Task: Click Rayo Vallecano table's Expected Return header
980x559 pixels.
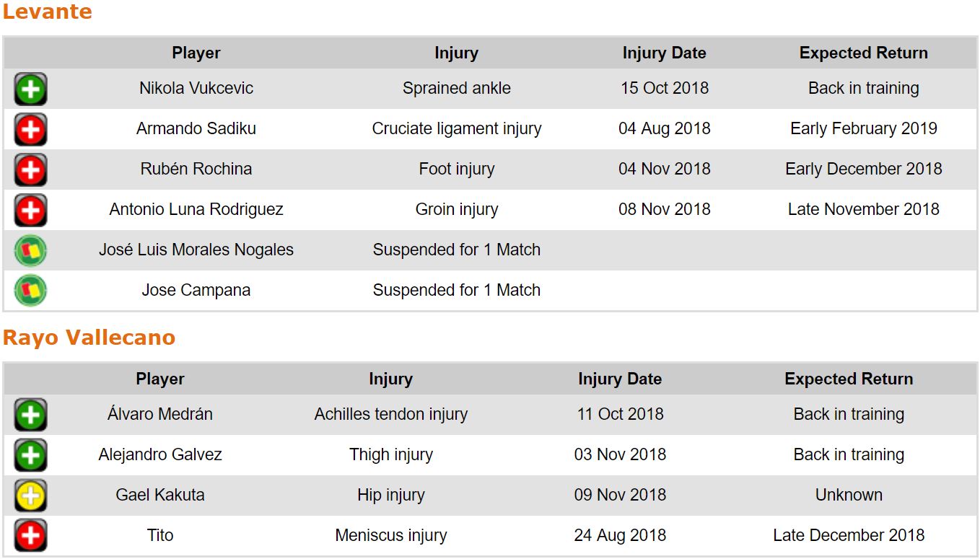Action: tap(849, 379)
